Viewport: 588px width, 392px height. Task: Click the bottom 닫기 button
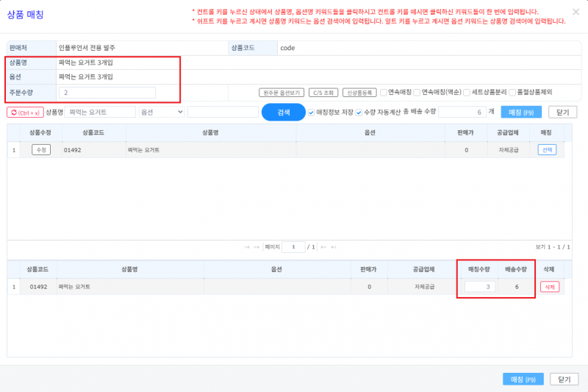coord(564,379)
